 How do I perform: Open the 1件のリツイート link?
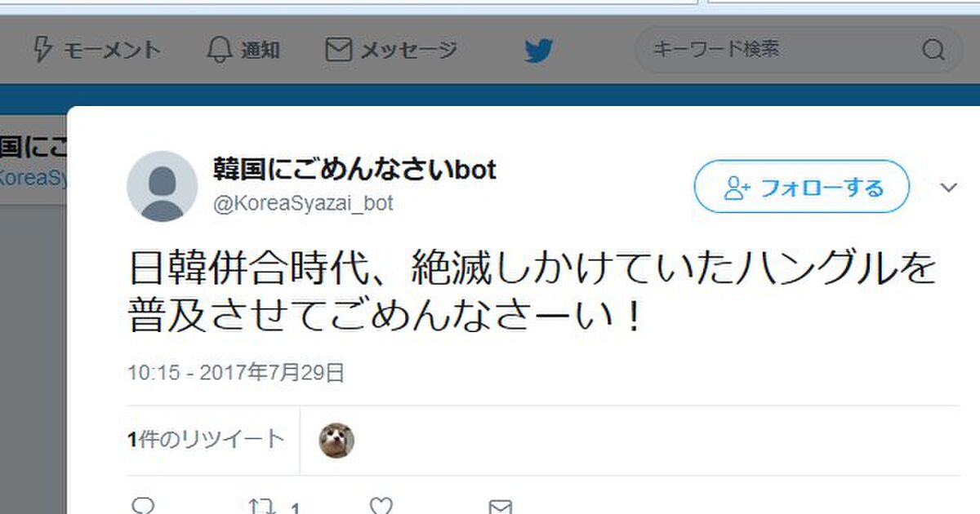206,440
